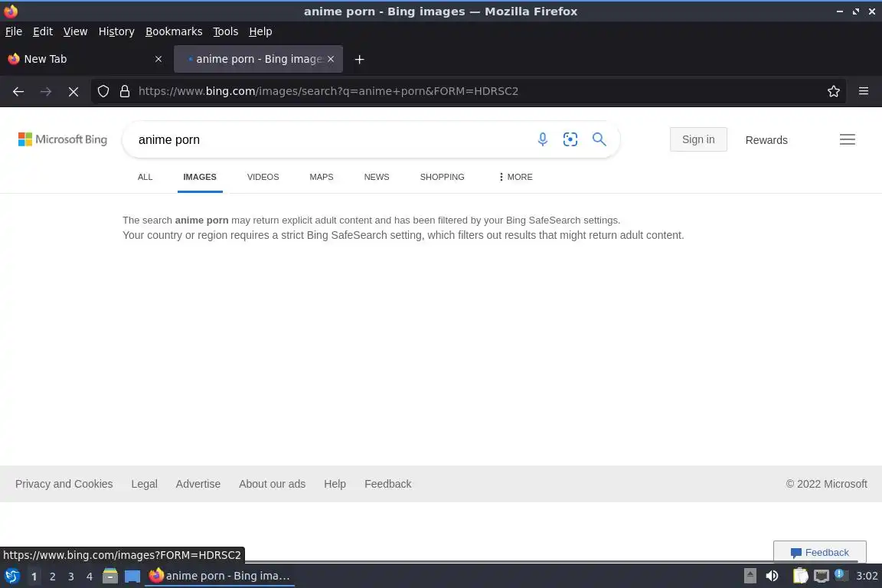Open the Advertise footer link

click(198, 484)
